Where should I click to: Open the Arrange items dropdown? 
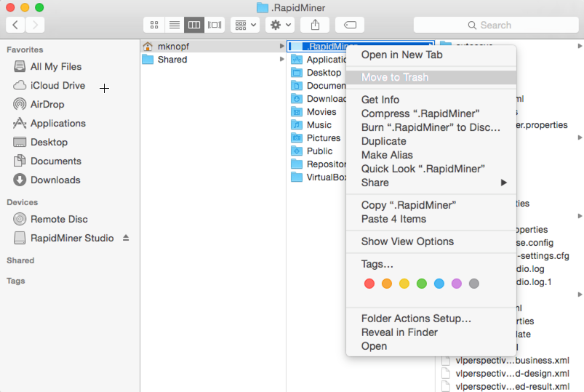pos(244,25)
